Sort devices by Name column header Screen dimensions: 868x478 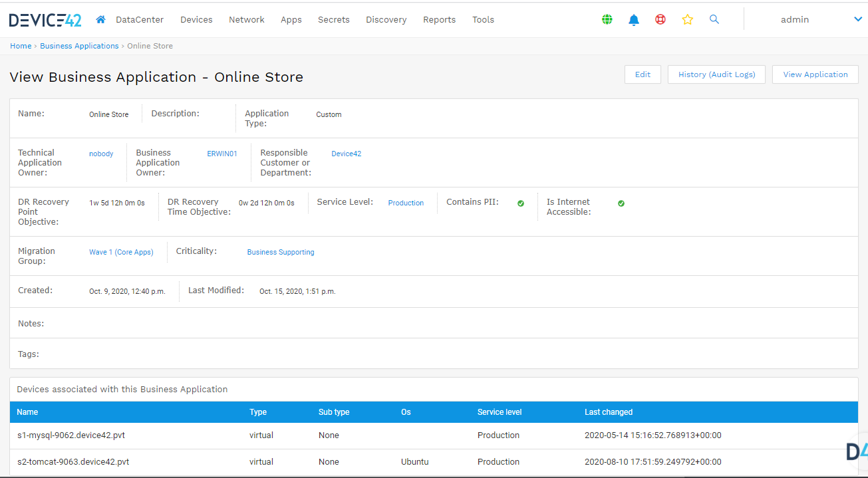(x=27, y=412)
